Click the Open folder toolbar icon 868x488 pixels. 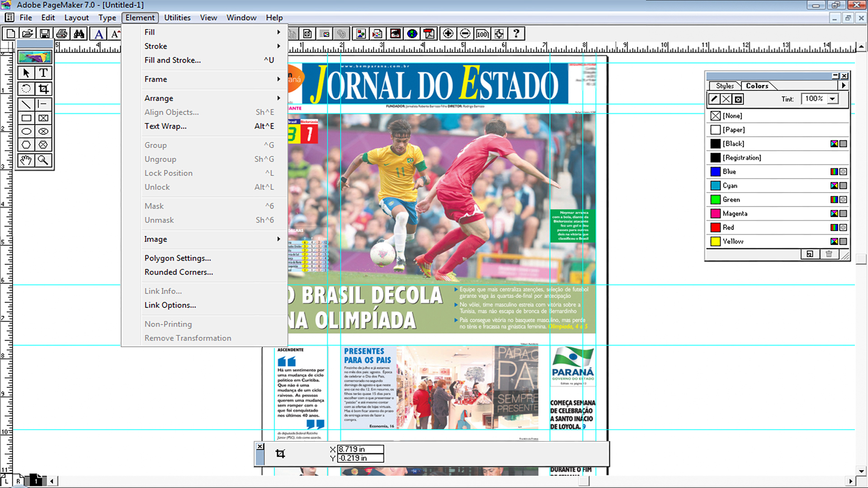tap(28, 33)
